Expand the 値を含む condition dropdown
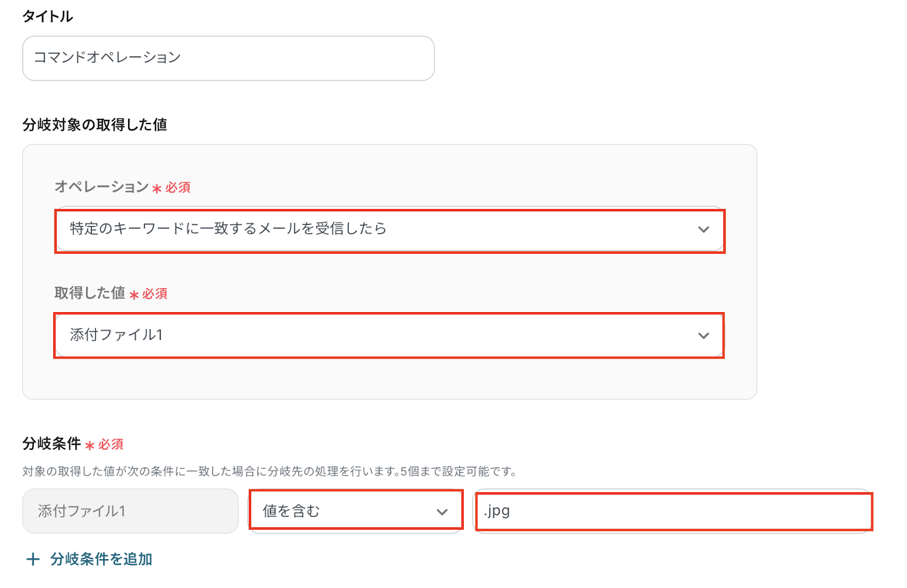 click(346, 511)
